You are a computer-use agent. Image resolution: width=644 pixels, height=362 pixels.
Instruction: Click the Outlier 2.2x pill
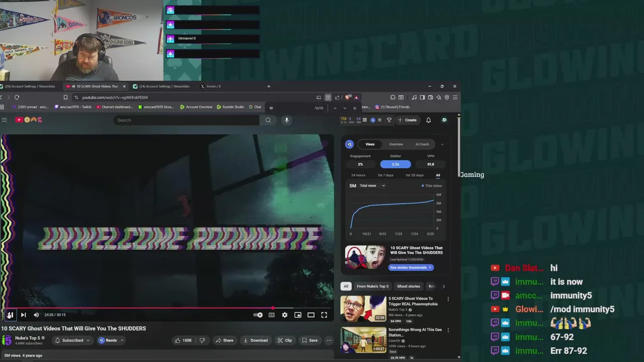(x=395, y=164)
